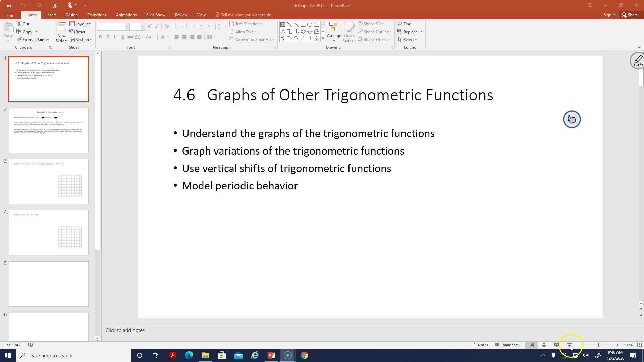Toggle the Comments pane
The image size is (644, 362).
(x=506, y=345)
